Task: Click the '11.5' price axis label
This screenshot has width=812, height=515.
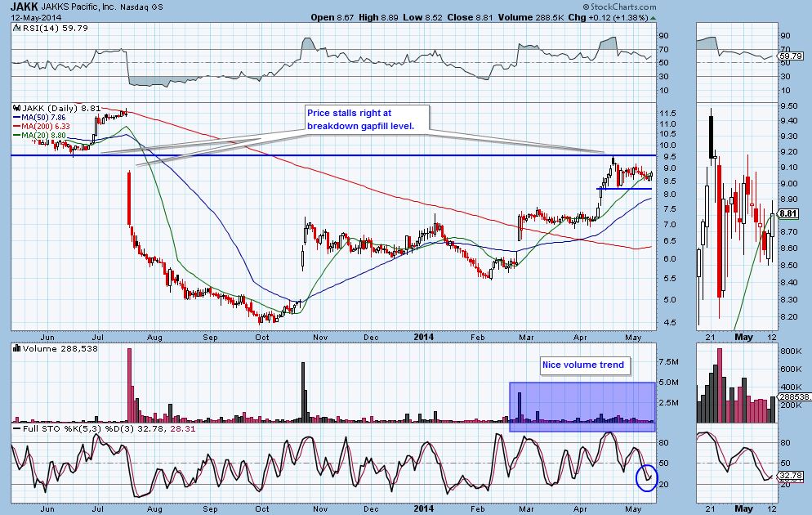Action: [668, 114]
